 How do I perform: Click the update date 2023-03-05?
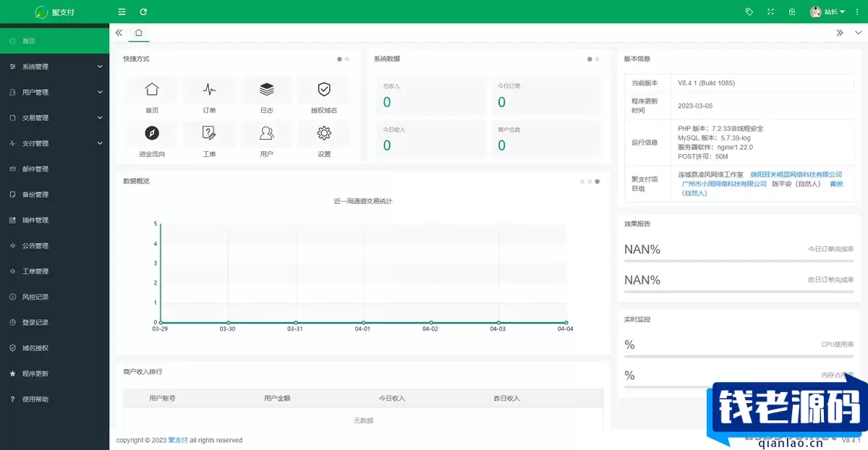pos(695,106)
